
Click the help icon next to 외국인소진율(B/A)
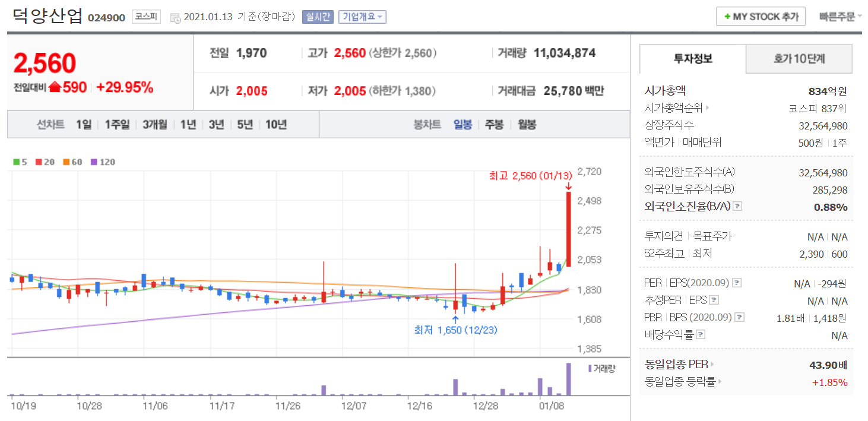click(737, 207)
